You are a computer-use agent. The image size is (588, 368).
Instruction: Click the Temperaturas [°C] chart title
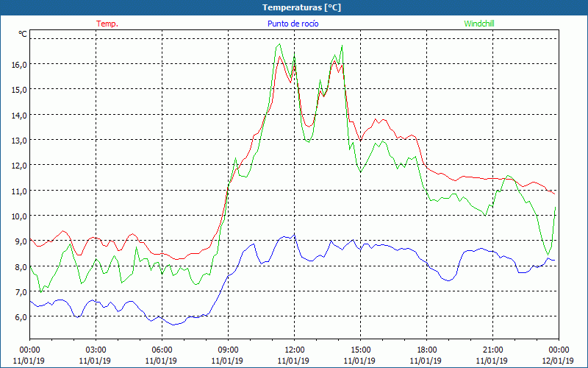click(x=301, y=7)
